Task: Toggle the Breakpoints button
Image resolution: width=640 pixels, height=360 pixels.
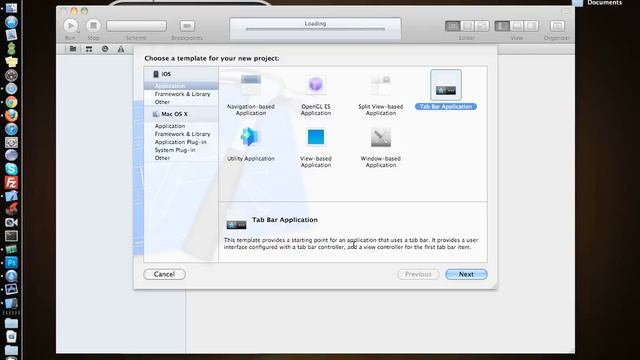Action: [x=187, y=26]
